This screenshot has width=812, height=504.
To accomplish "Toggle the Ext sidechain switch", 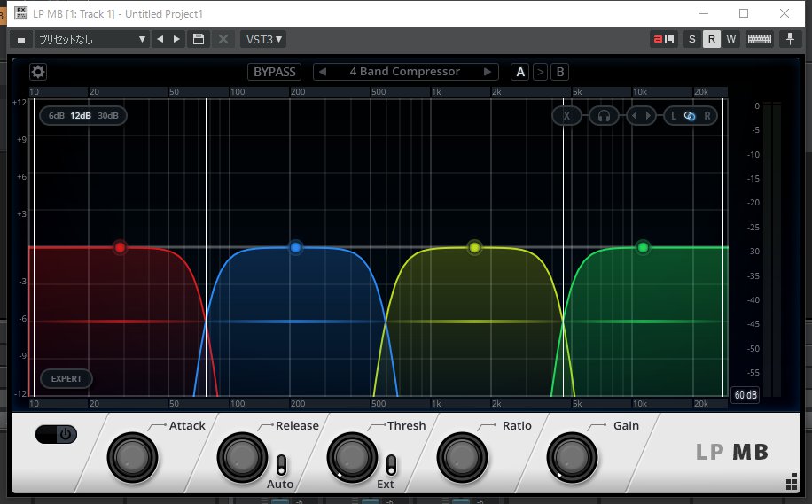I will coord(392,465).
